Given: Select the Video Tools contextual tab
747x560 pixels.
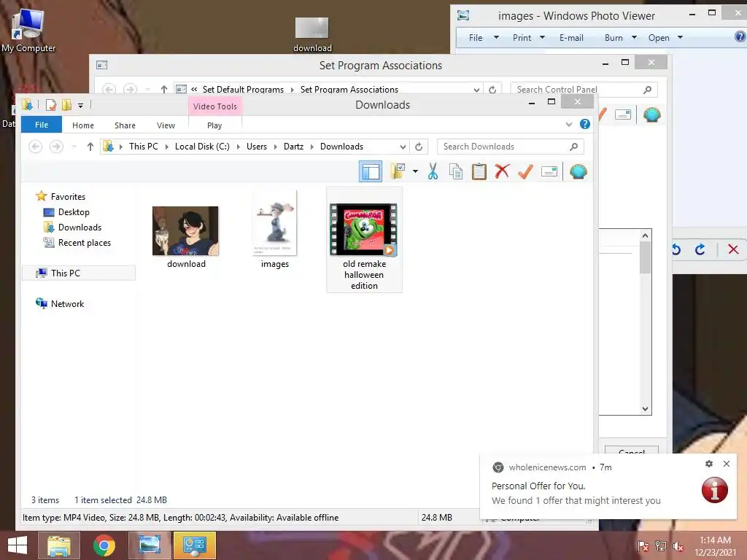Looking at the screenshot, I should pos(215,106).
